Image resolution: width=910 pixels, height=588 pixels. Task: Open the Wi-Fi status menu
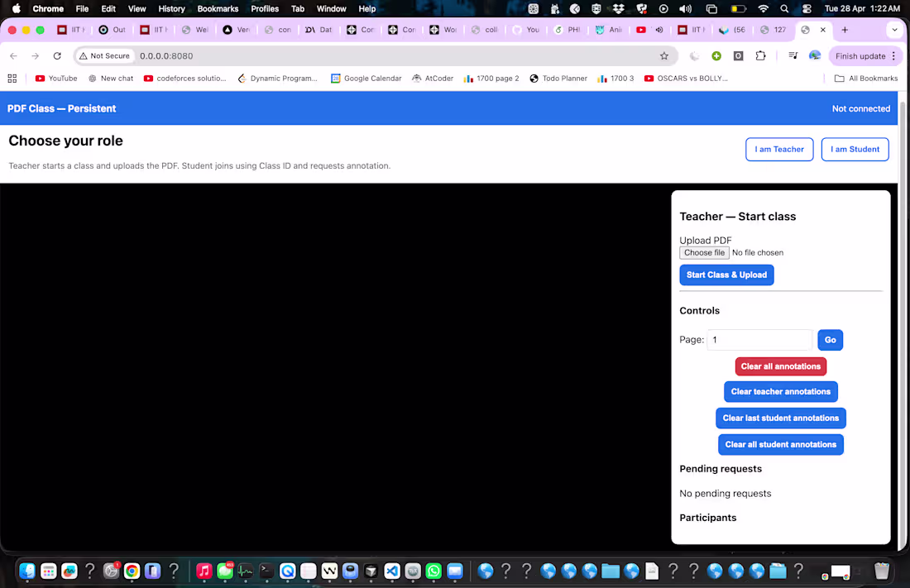tap(764, 9)
